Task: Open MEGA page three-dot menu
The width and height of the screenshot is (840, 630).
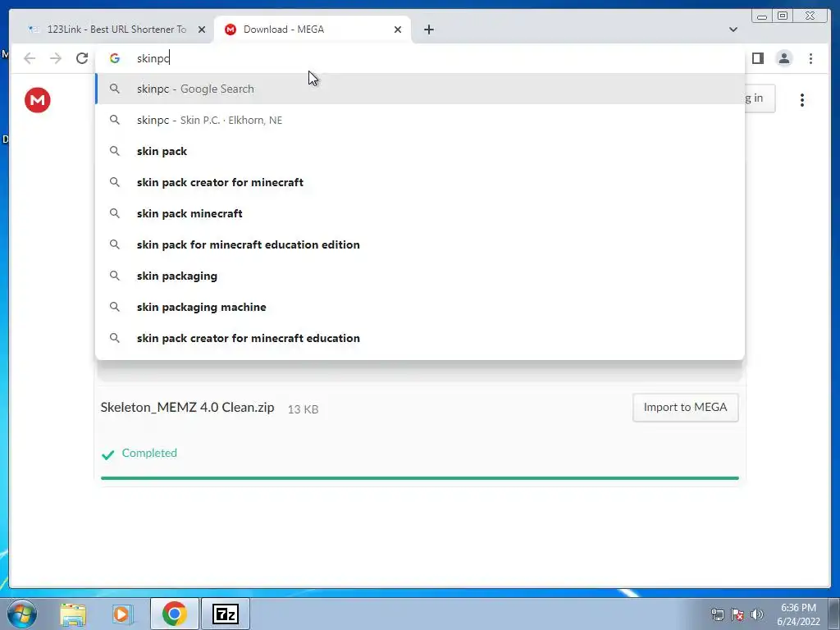Action: [x=802, y=100]
